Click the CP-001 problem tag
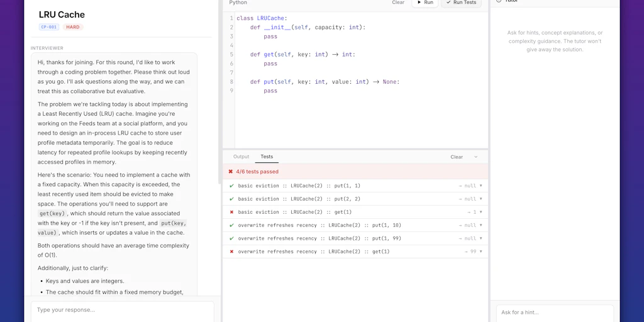644x322 pixels. click(x=49, y=27)
